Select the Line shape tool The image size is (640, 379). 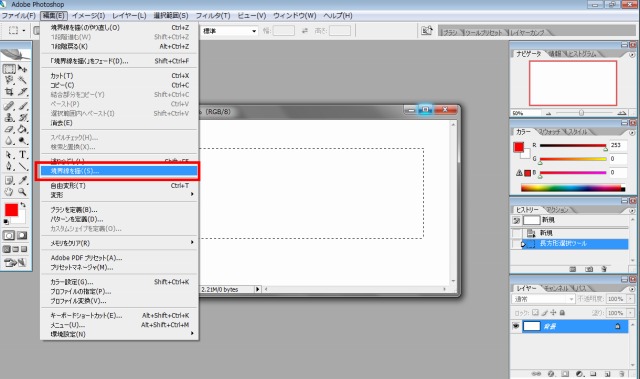click(23, 166)
